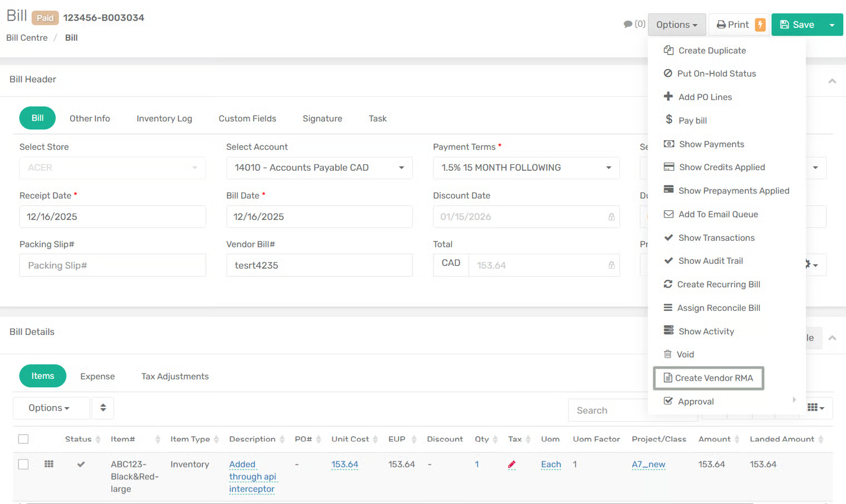Click the Void trash icon entry
Screen dimensions: 846x504
point(685,354)
